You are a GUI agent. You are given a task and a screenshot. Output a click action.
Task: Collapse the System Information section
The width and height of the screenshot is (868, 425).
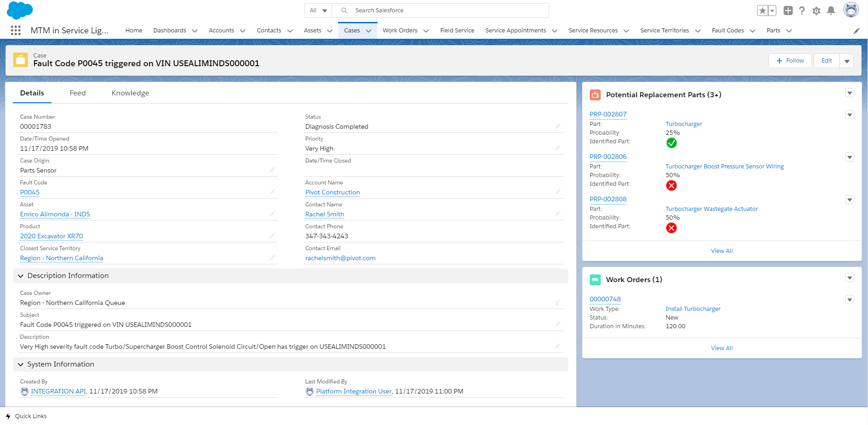point(21,364)
